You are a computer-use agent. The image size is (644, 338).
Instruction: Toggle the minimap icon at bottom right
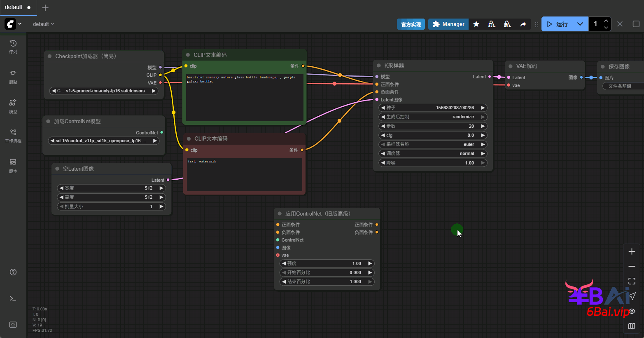[x=632, y=326]
